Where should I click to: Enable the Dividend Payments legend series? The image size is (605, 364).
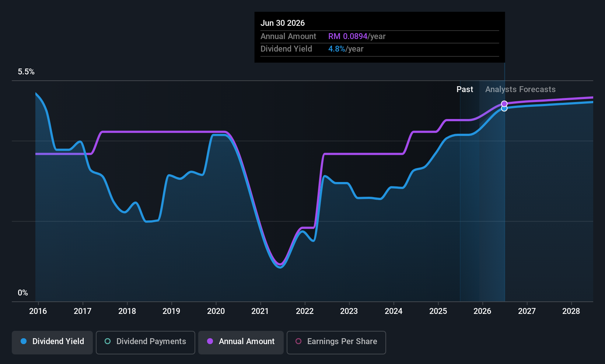pos(146,342)
